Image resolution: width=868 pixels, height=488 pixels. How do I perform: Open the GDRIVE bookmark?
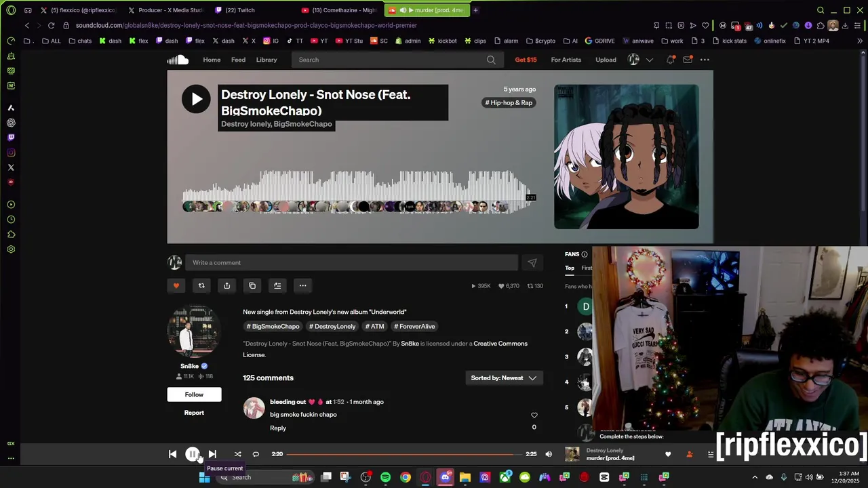[599, 41]
